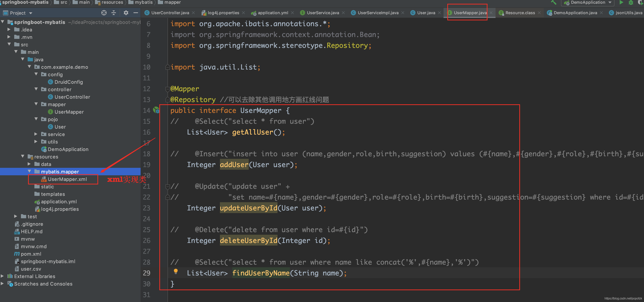
Task: Click the light bulb intention icon on line 29
Action: (x=176, y=272)
